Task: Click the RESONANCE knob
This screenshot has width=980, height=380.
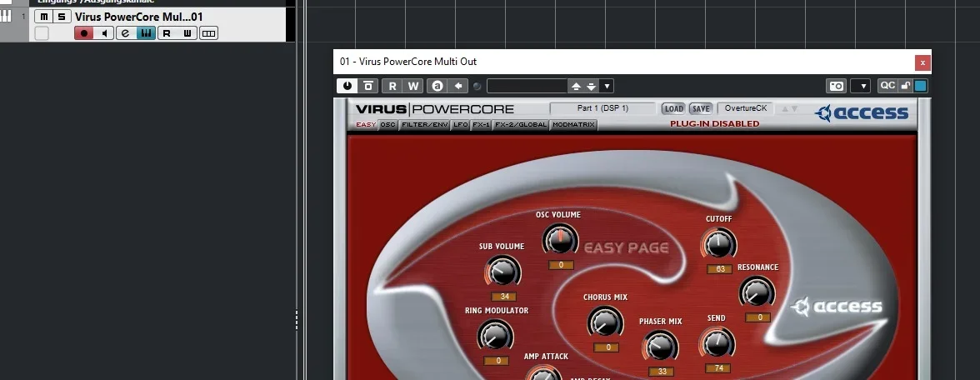Action: [x=757, y=292]
